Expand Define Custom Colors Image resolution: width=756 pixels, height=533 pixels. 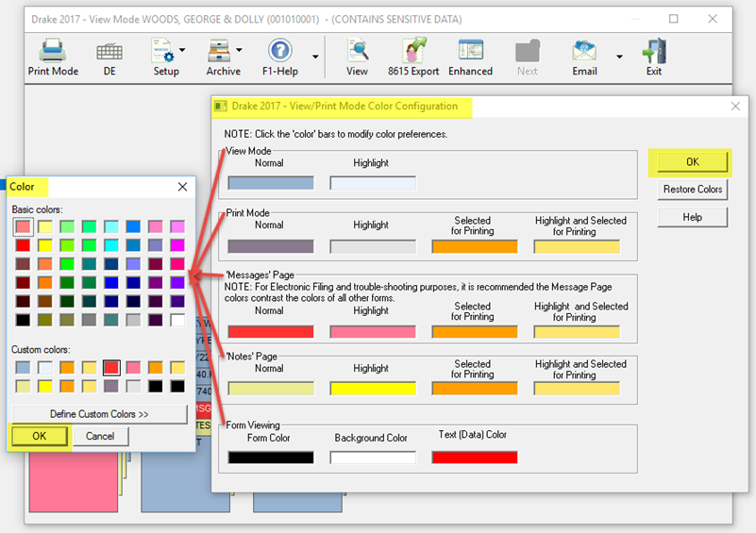point(99,414)
